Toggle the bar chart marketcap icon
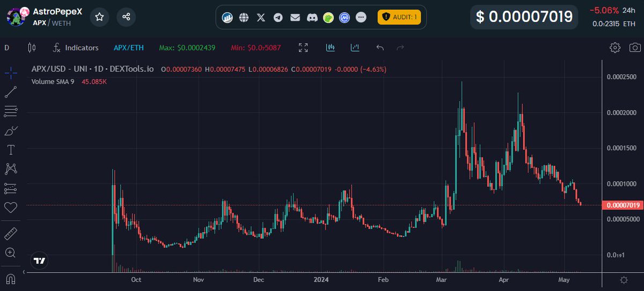This screenshot has height=291, width=644. [x=355, y=48]
